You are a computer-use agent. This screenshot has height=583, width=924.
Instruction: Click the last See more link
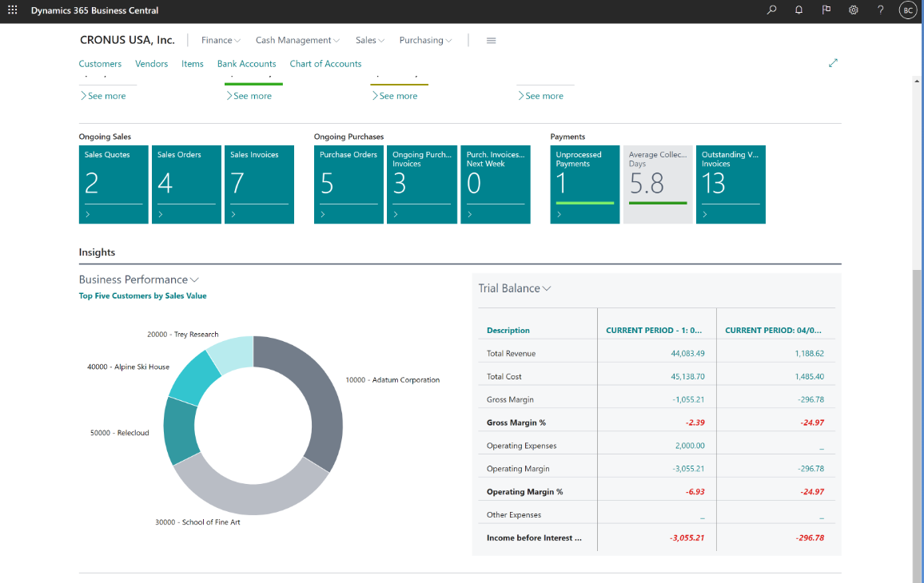540,96
